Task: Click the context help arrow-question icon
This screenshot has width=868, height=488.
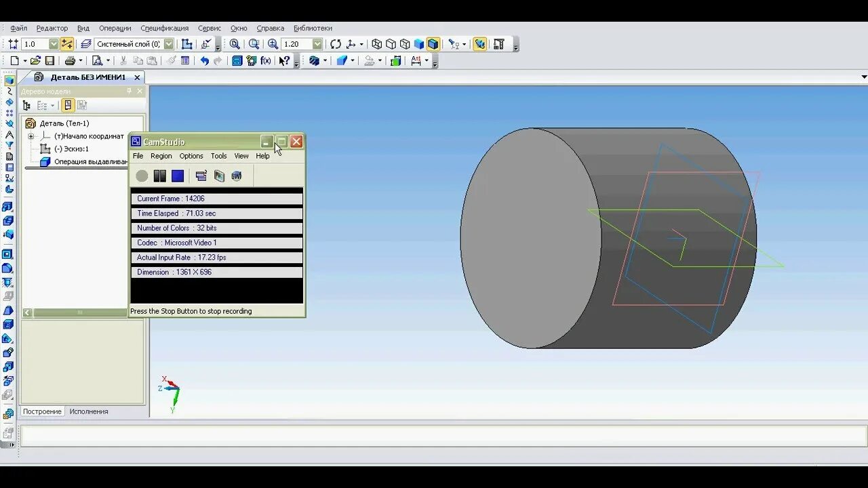Action: tap(284, 61)
